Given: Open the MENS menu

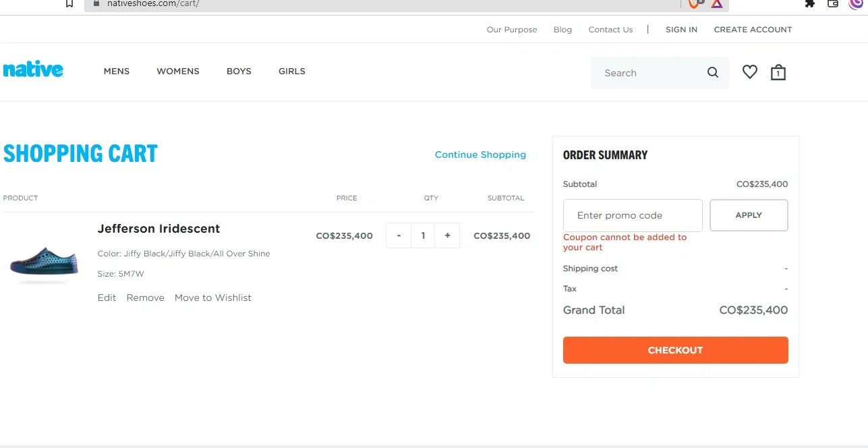Looking at the screenshot, I should (x=117, y=71).
